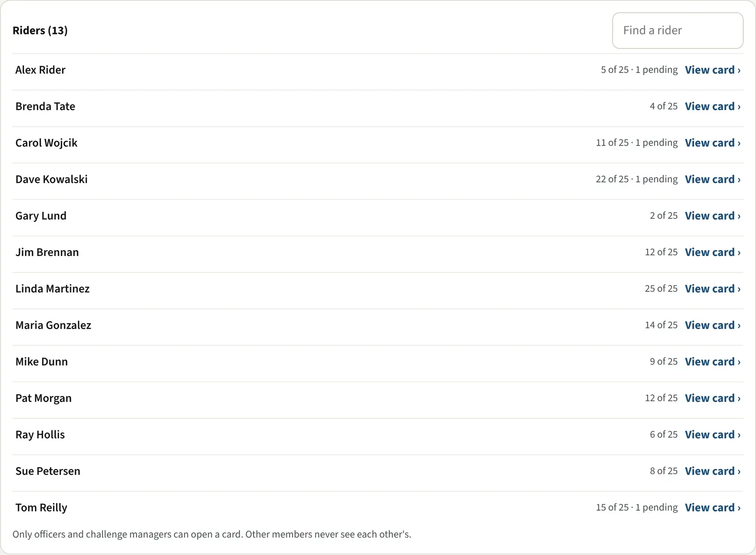Screen dimensions: 756x555
Task: Click the name Sue Petersen
Action: pos(48,471)
